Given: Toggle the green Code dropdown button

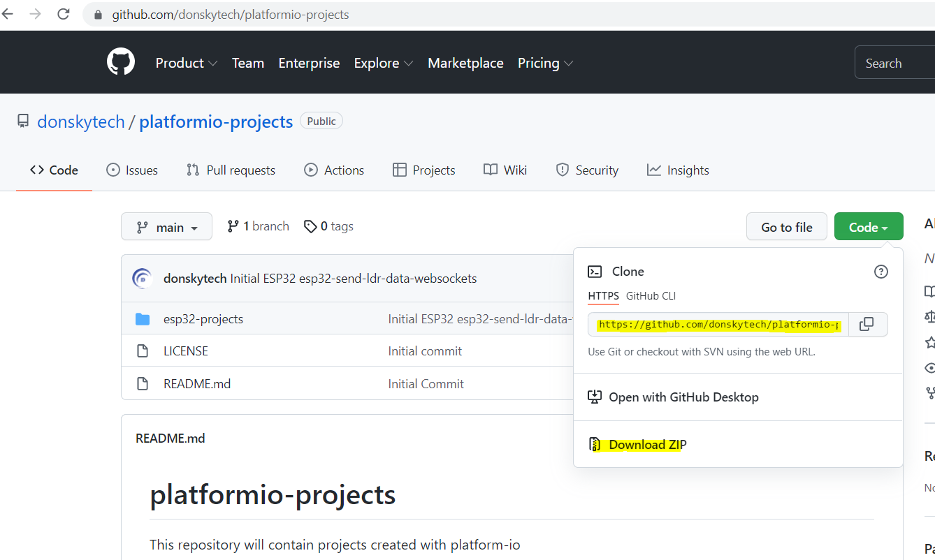Looking at the screenshot, I should [869, 227].
